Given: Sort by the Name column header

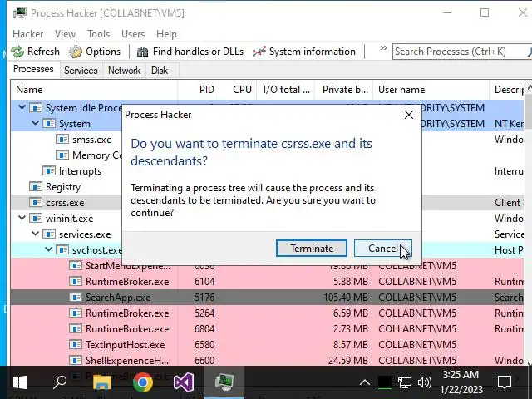Looking at the screenshot, I should point(94,90).
